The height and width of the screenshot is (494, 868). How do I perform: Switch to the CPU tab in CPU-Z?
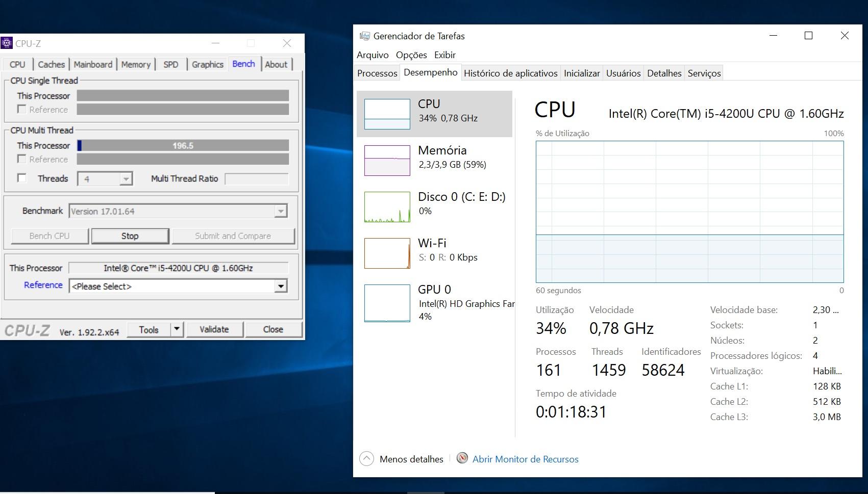click(17, 64)
